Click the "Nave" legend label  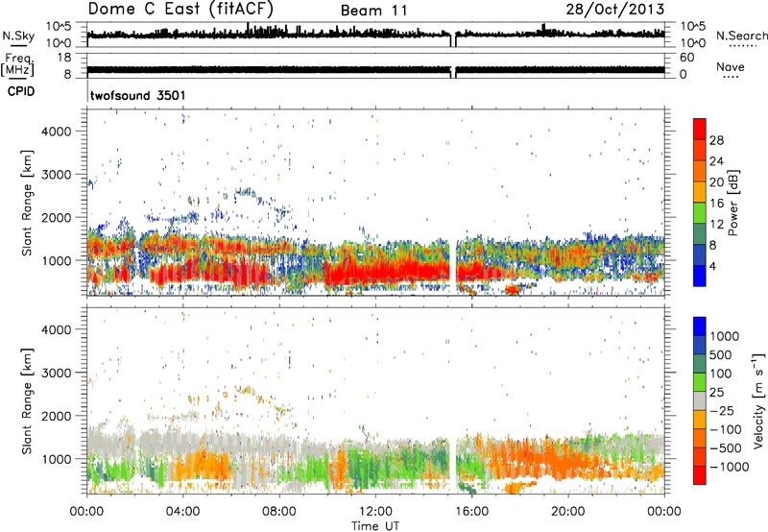pyautogui.click(x=731, y=67)
